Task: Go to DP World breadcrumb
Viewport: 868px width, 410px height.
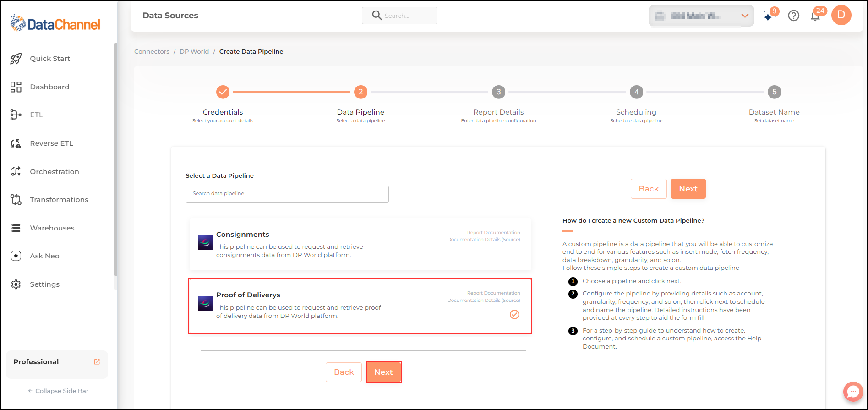Action: pos(194,52)
